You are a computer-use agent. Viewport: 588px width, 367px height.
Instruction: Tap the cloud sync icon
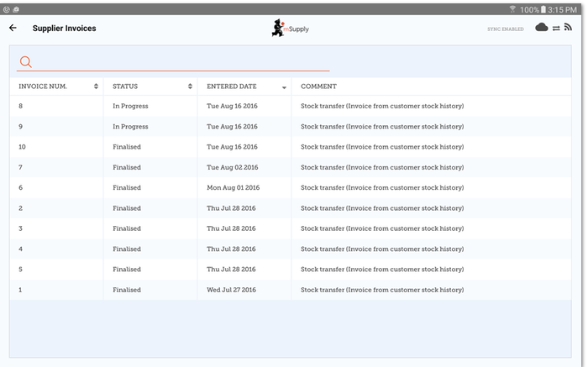click(x=542, y=28)
